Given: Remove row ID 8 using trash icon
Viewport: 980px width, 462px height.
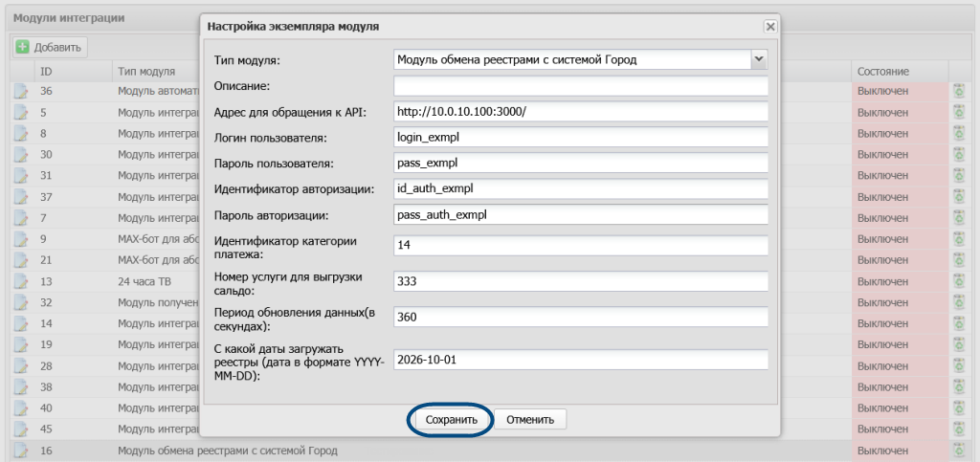Looking at the screenshot, I should point(957,134).
